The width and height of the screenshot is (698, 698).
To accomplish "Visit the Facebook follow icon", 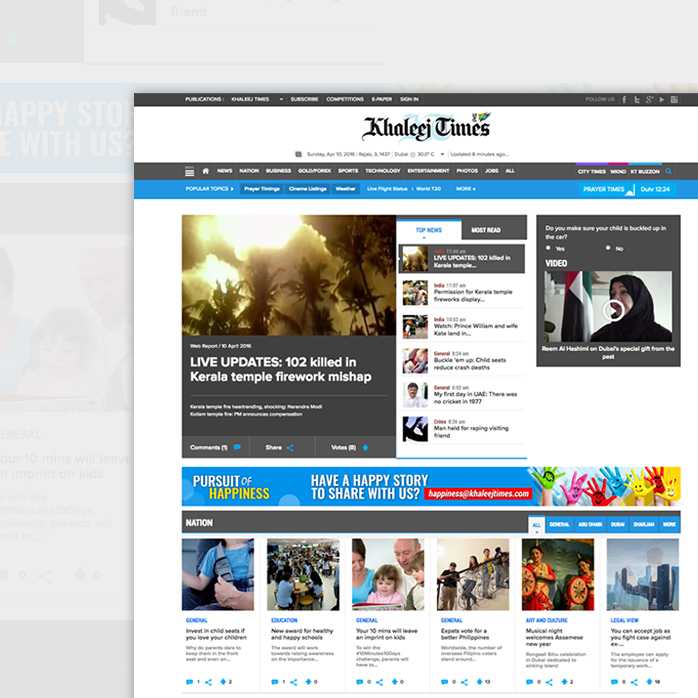I will (x=625, y=99).
